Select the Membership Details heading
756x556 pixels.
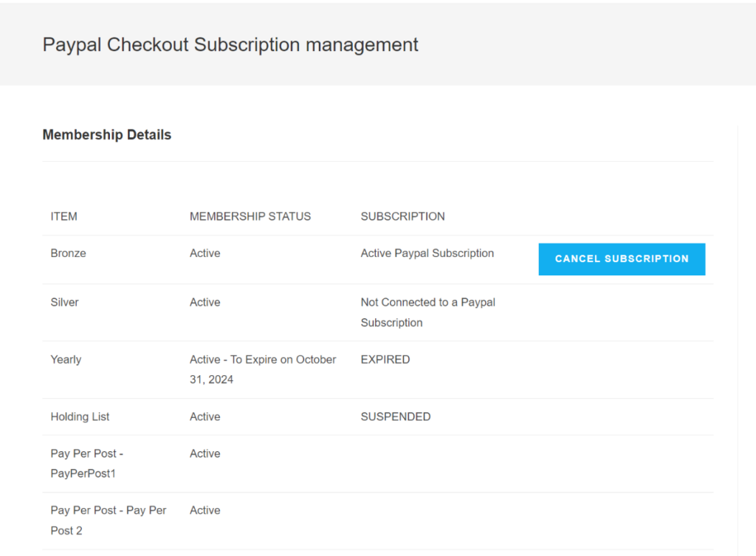click(x=107, y=135)
